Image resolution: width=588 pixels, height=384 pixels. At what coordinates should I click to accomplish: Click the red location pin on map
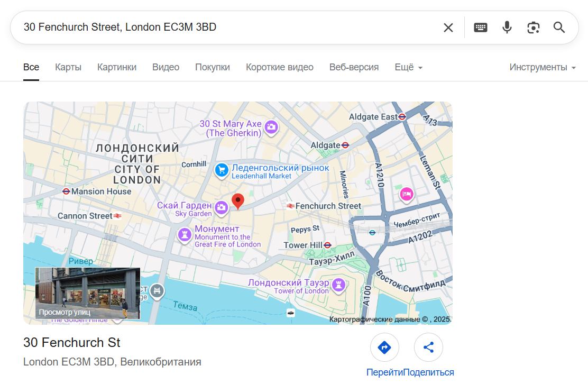[x=238, y=201]
